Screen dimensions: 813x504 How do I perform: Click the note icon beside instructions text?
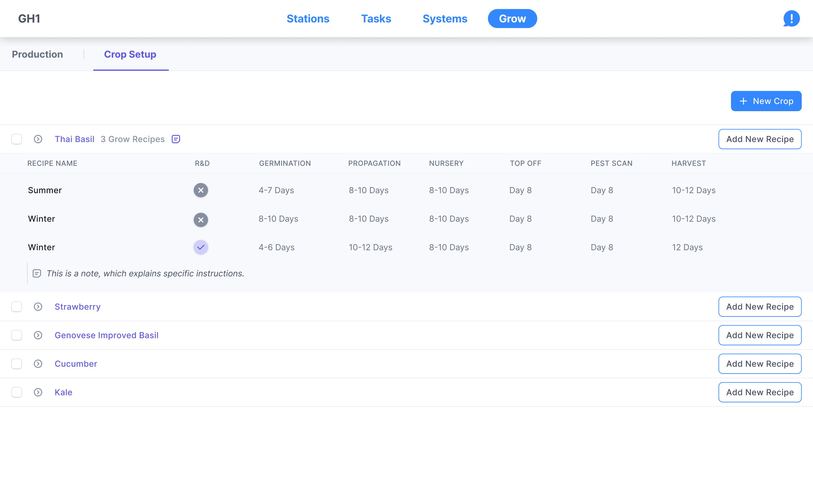click(37, 274)
